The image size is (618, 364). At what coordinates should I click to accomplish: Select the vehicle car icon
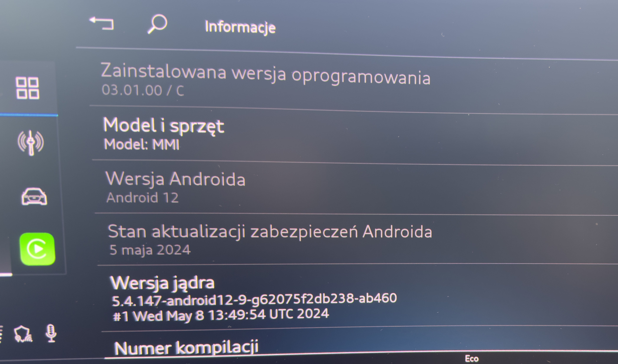[x=34, y=196]
